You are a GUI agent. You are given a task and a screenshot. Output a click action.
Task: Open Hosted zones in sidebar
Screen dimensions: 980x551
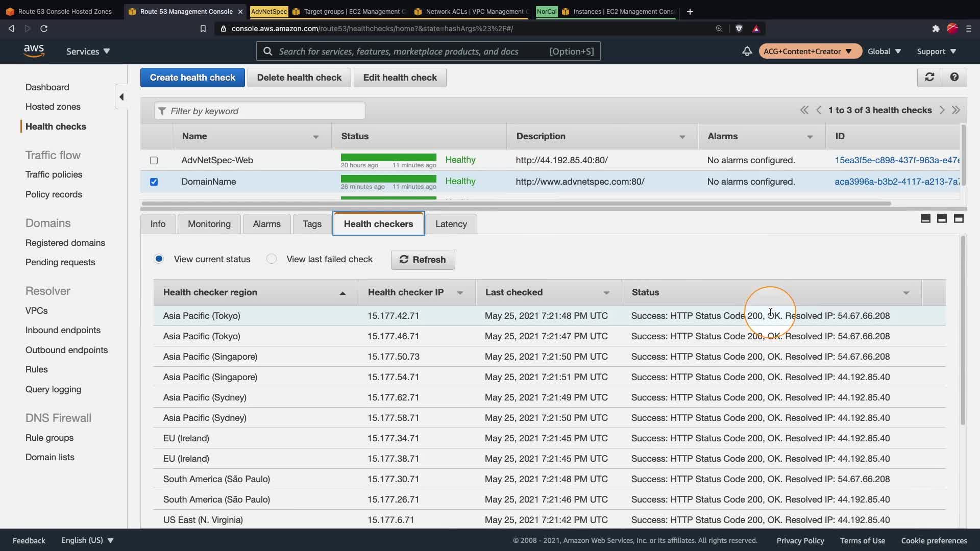tap(53, 107)
